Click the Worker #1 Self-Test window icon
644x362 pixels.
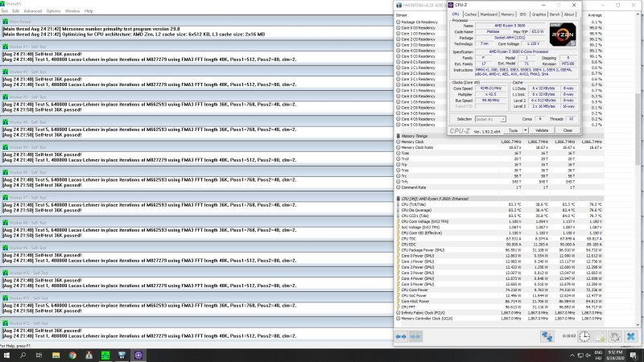coord(5,47)
